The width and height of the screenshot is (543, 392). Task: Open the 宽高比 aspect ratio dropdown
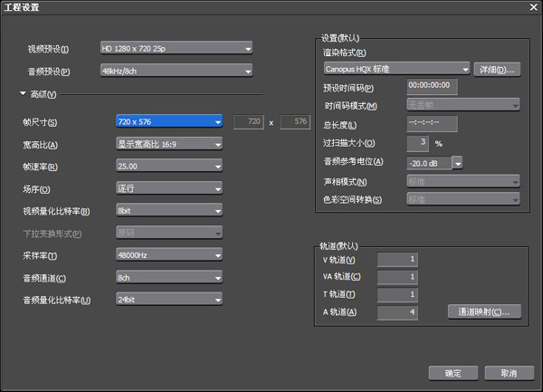[x=169, y=144]
